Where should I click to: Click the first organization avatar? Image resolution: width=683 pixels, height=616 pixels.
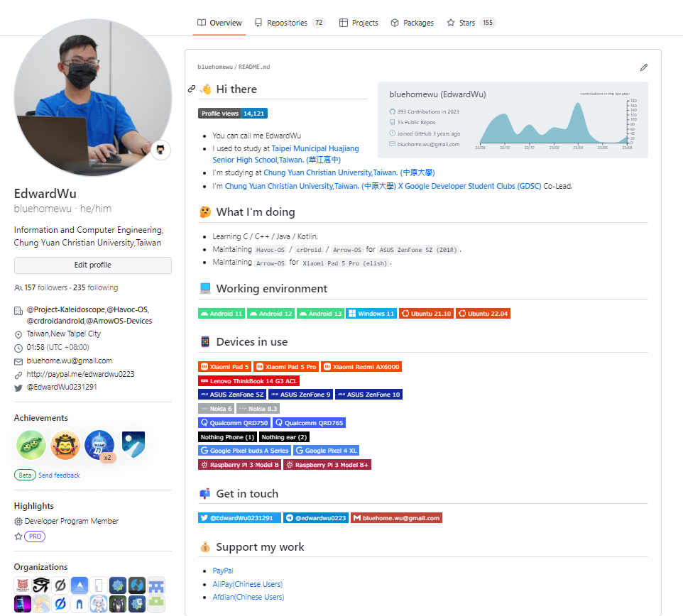(x=23, y=585)
